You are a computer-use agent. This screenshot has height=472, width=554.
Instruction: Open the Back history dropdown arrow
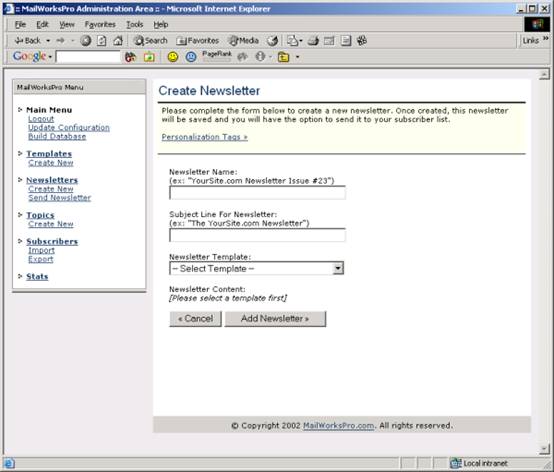(48, 41)
